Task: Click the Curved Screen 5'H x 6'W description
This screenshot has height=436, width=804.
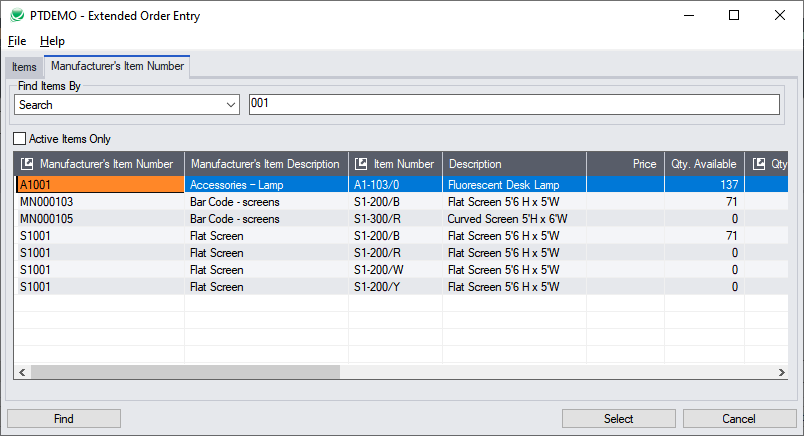Action: (514, 219)
